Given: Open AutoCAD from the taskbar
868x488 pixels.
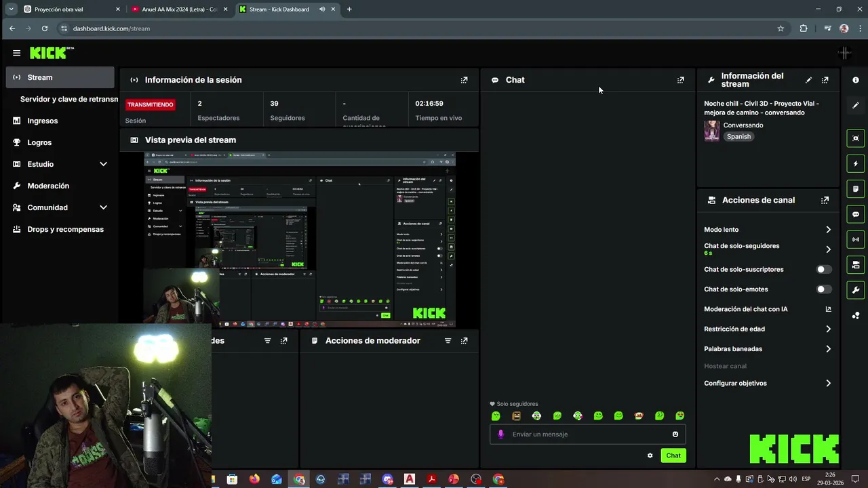Looking at the screenshot, I should [x=410, y=479].
